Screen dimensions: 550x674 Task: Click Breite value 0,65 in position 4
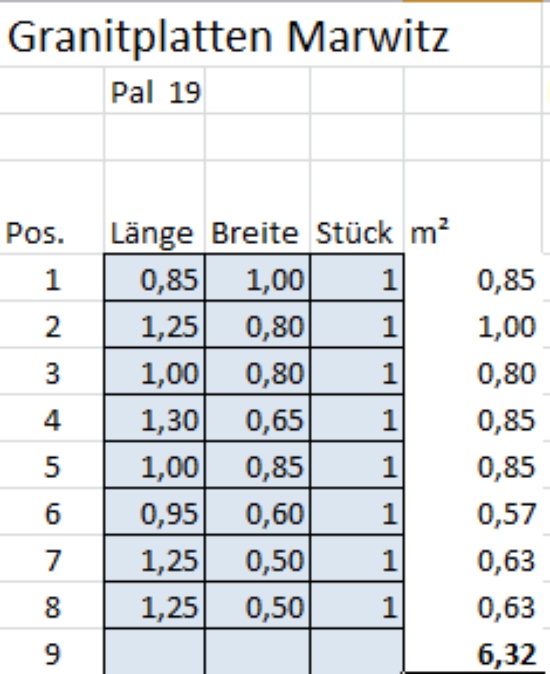257,418
